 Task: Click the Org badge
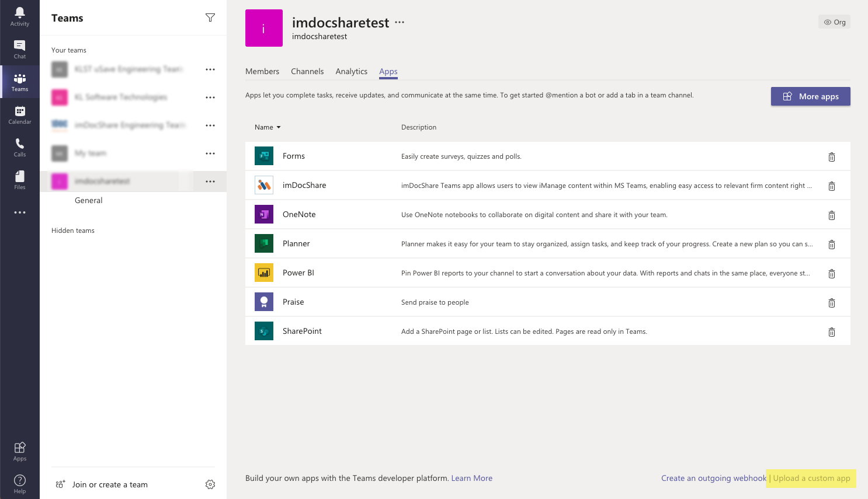tap(834, 22)
